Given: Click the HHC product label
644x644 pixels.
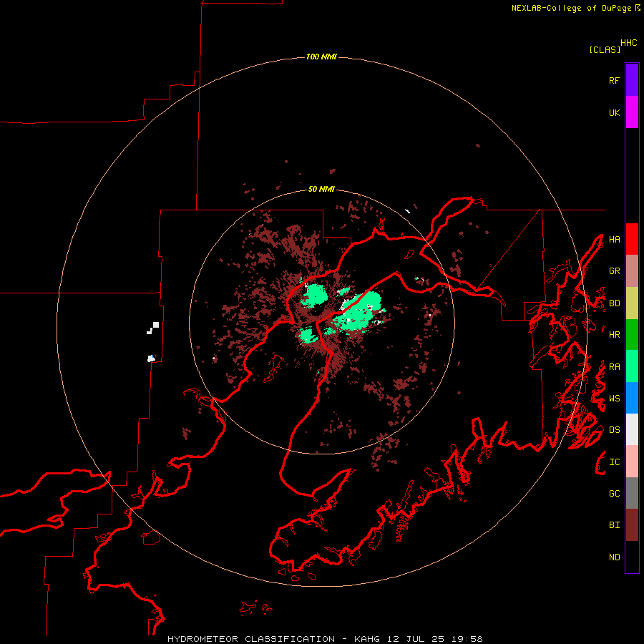Looking at the screenshot, I should 629,43.
